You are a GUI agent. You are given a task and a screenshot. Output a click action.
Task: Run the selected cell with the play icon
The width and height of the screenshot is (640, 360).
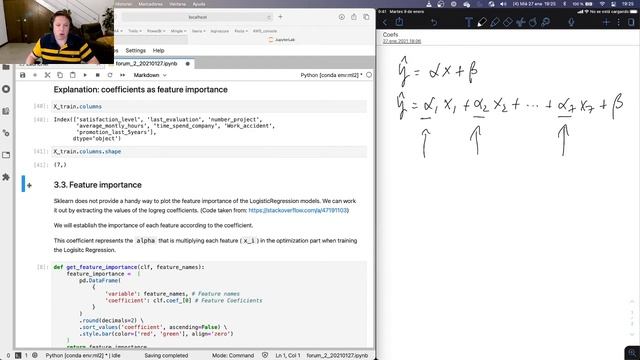point(85,75)
